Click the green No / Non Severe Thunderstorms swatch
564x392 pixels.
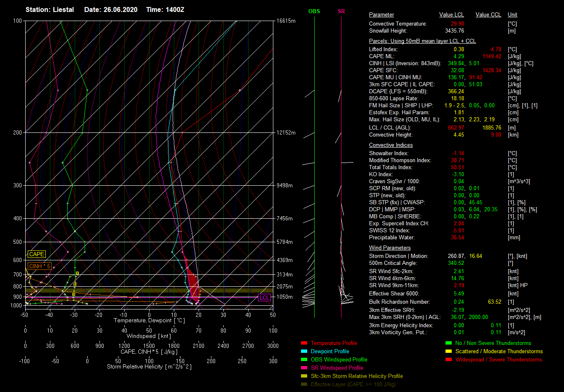(x=448, y=343)
